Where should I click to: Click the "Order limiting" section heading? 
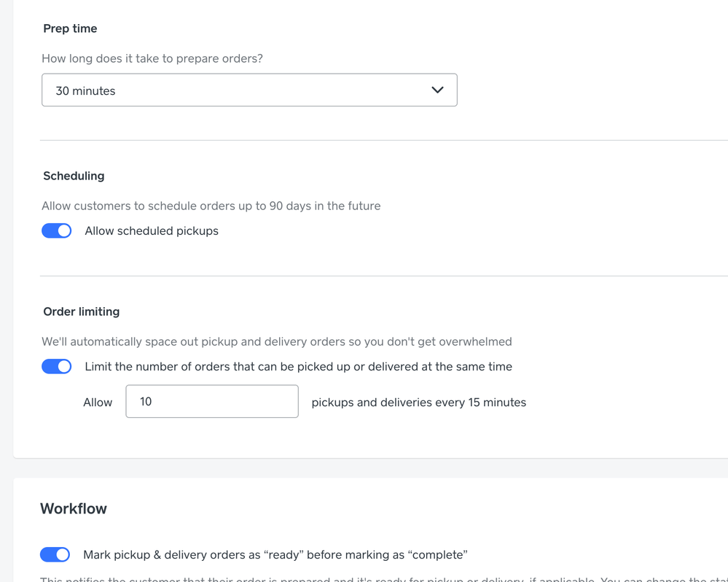click(x=82, y=312)
